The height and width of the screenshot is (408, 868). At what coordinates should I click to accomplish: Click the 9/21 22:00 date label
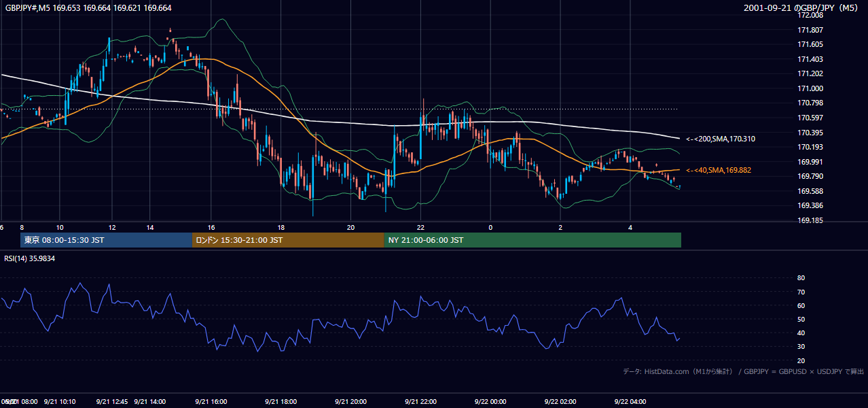pos(420,402)
